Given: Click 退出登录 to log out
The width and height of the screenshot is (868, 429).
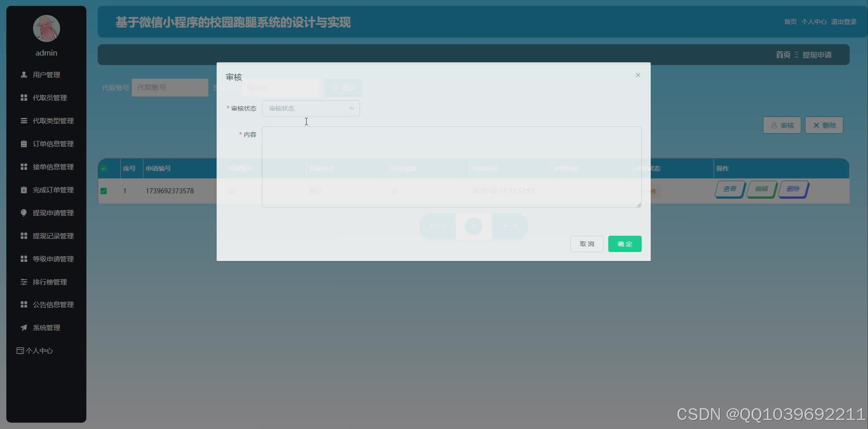Looking at the screenshot, I should pyautogui.click(x=844, y=22).
